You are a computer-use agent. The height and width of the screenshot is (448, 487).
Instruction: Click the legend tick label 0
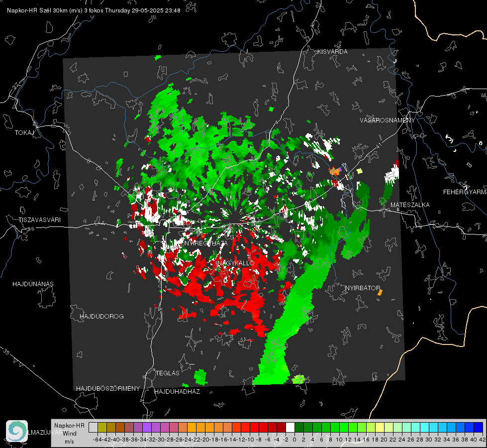point(294,440)
